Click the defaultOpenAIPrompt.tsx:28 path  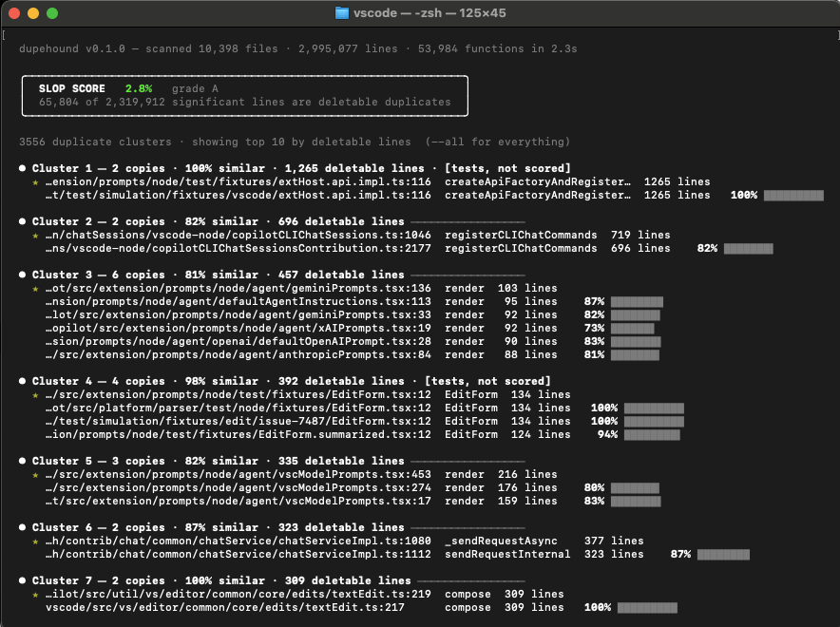(239, 342)
